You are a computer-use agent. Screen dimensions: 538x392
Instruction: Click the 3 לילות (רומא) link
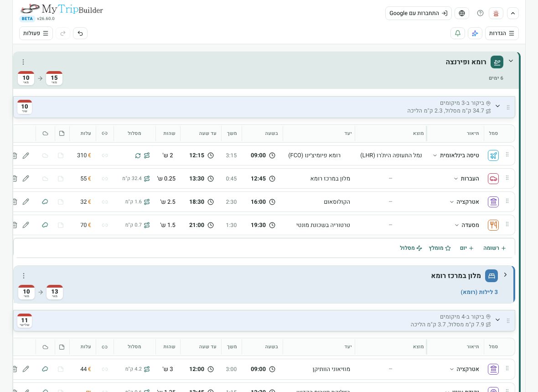479,292
